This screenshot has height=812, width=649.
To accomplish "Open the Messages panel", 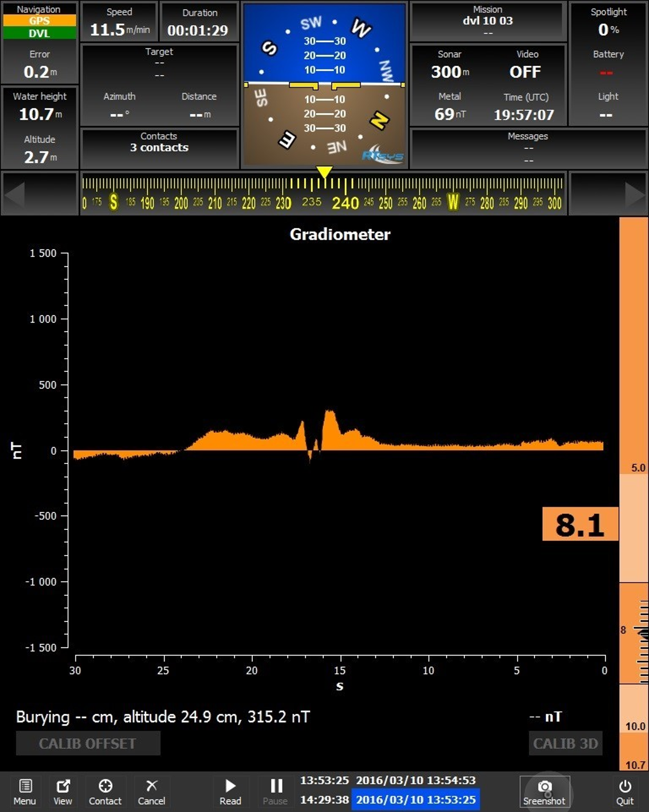I will [528, 147].
